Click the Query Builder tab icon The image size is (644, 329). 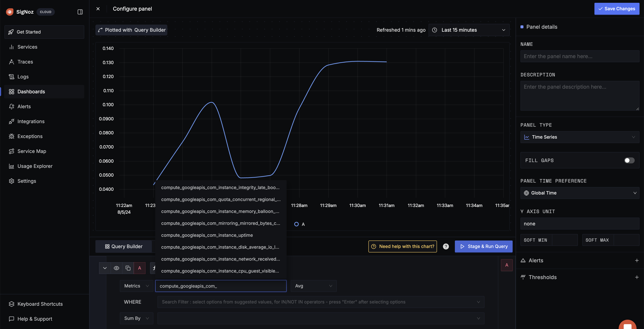point(107,246)
